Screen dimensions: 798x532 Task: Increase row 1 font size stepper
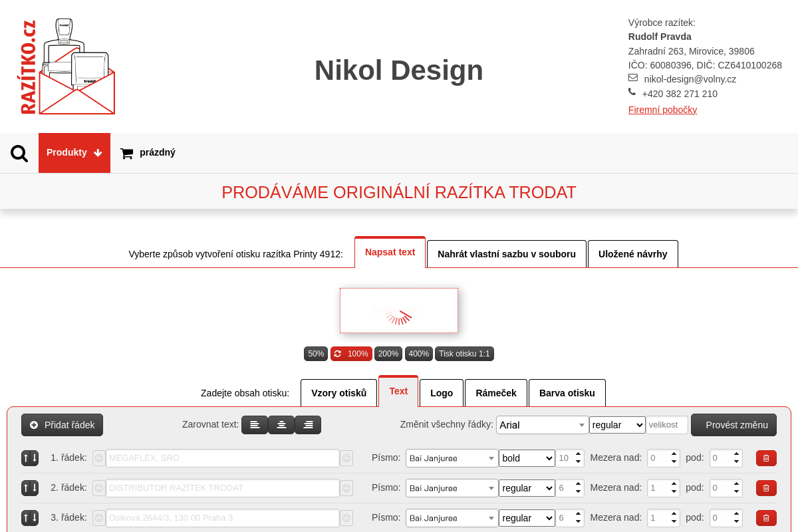[x=579, y=454]
